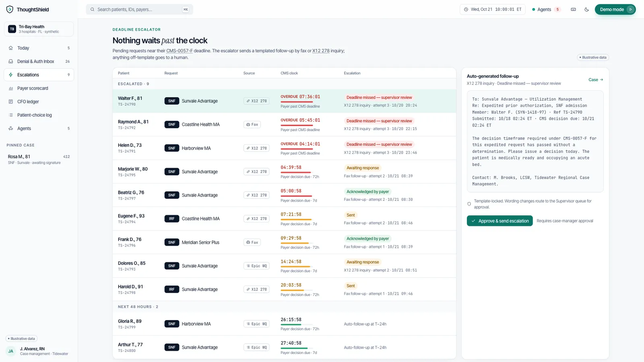Image resolution: width=644 pixels, height=362 pixels.
Task: Click the Sent badge in Eugene F. row
Action: tap(351, 215)
